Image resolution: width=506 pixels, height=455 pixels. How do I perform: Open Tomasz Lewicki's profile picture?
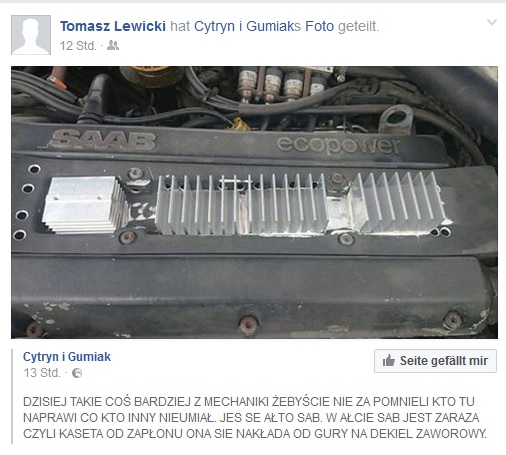(x=31, y=35)
